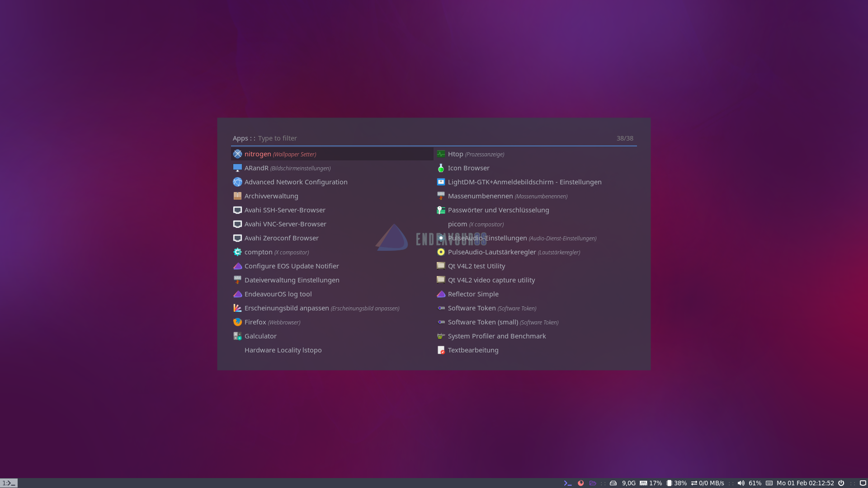Launch PulseAudio-Lautstärkeregler volume control
This screenshot has height=488, width=868.
pos(491,252)
